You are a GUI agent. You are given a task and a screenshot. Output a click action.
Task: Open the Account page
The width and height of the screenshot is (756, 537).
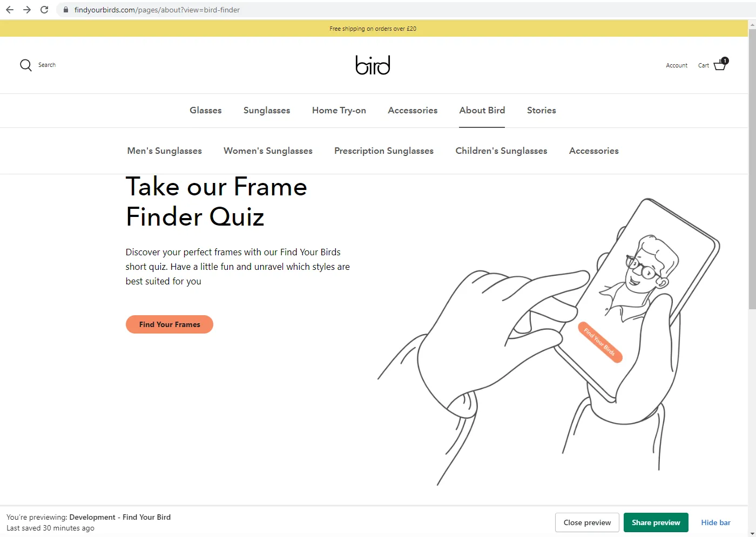point(677,65)
